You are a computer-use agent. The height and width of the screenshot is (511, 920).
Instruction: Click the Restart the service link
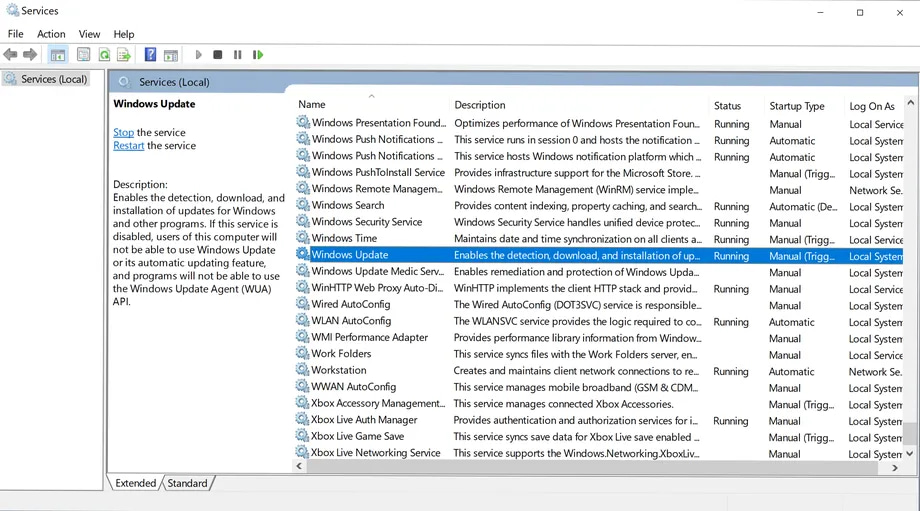coord(128,145)
